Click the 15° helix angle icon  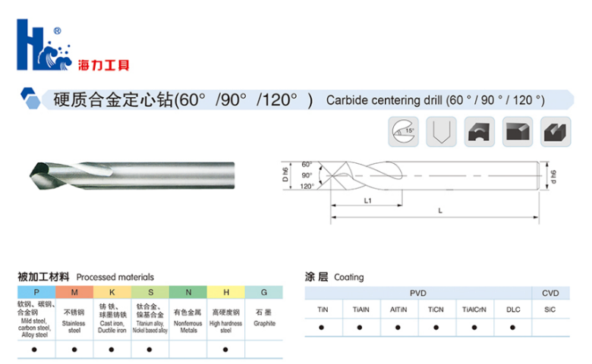tap(403, 131)
